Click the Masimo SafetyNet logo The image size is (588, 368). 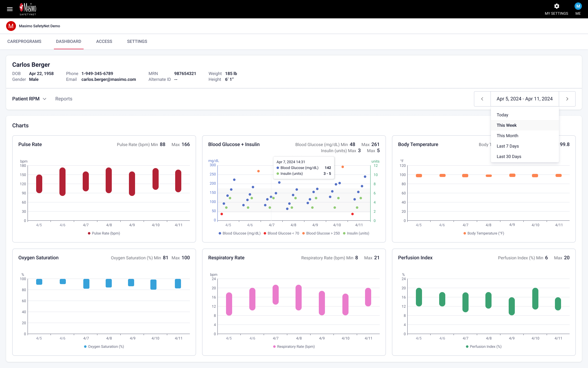[x=28, y=9]
